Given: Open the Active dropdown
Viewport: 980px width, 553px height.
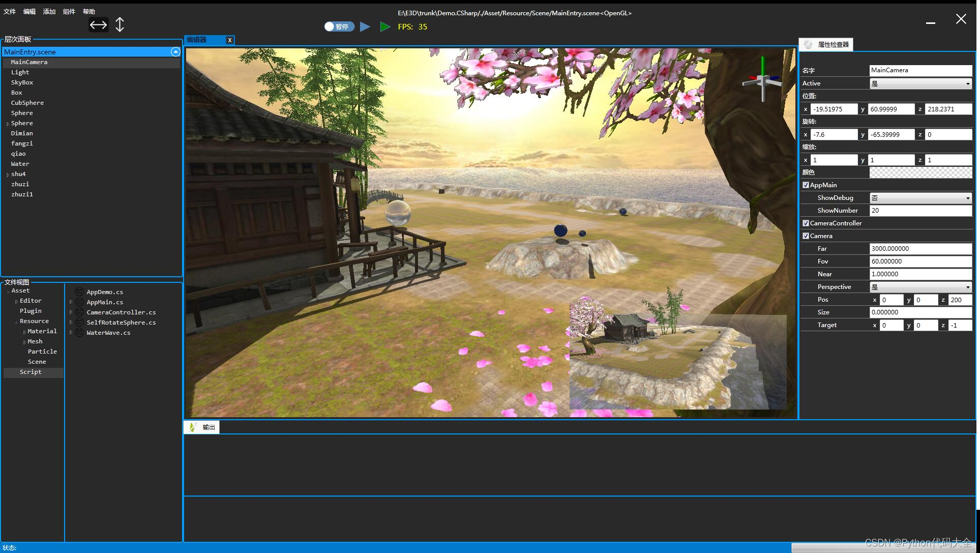Looking at the screenshot, I should tap(920, 83).
